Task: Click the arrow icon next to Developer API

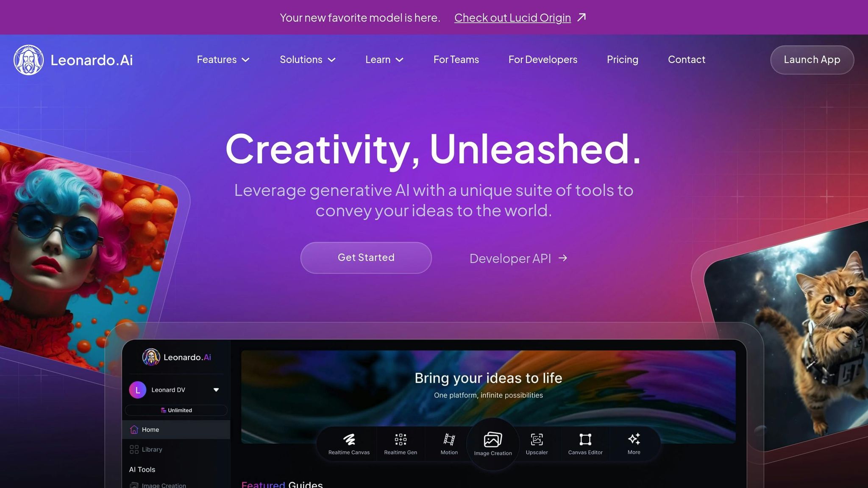Action: [x=563, y=258]
